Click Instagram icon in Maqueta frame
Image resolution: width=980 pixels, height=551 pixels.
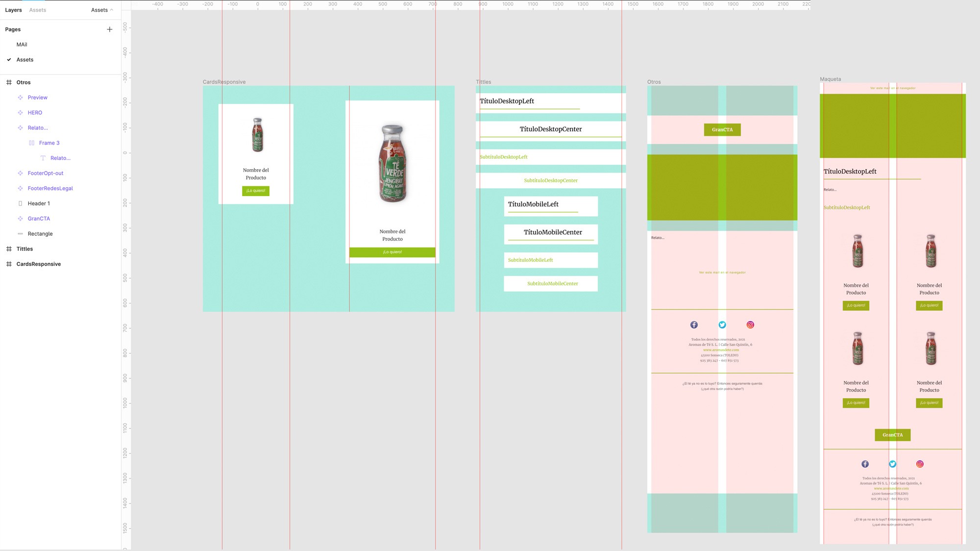click(920, 464)
